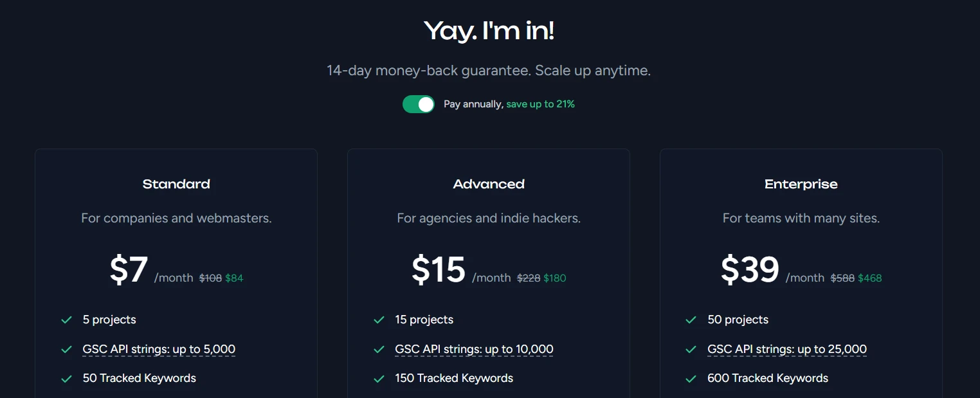Select the Standard plan heading
The width and height of the screenshot is (980, 398).
(x=176, y=185)
